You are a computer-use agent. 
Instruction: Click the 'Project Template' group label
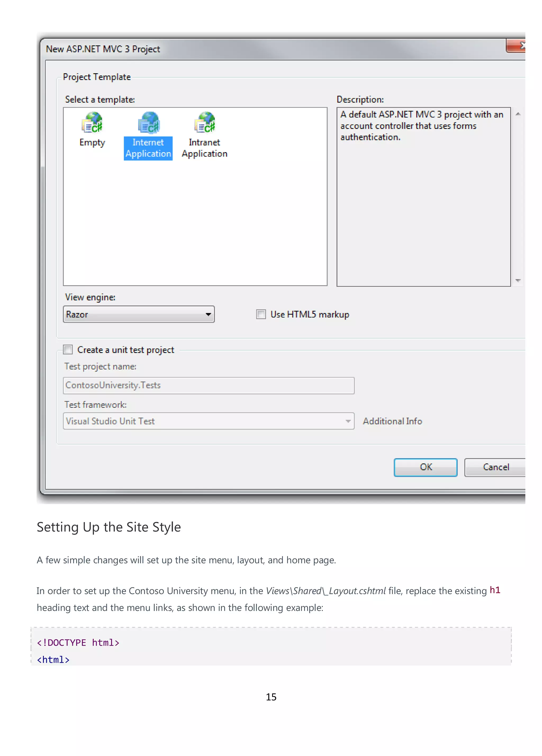97,77
